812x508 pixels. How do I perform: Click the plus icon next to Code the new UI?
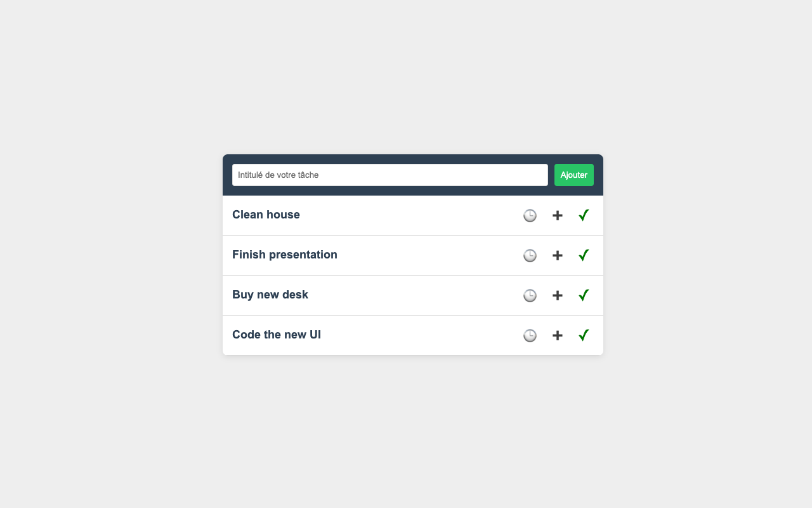557,335
